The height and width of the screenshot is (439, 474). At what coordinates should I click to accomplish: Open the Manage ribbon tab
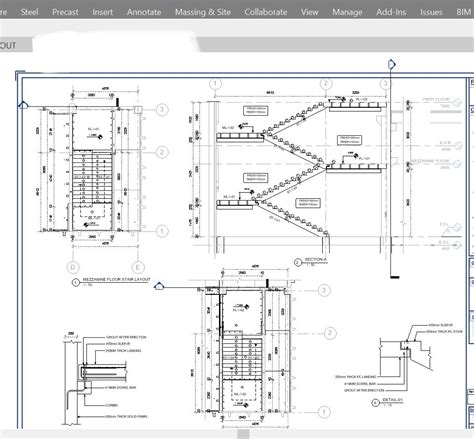(347, 12)
